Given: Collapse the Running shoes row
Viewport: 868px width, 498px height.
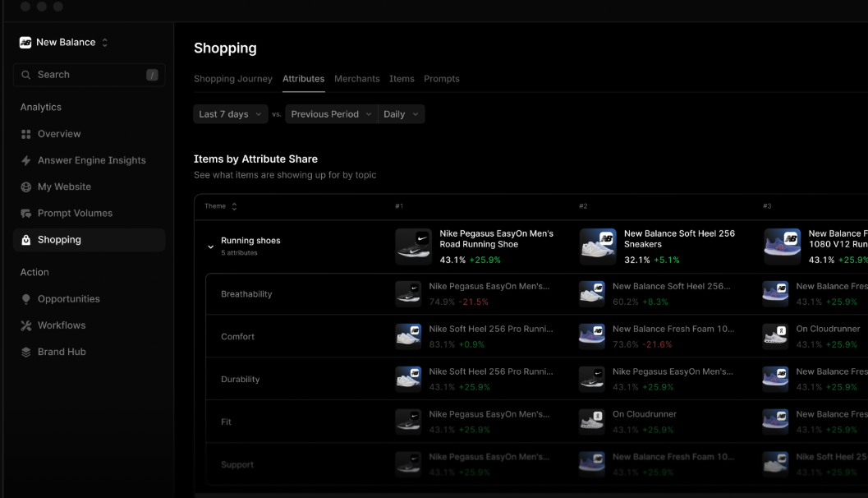Looking at the screenshot, I should pos(210,245).
